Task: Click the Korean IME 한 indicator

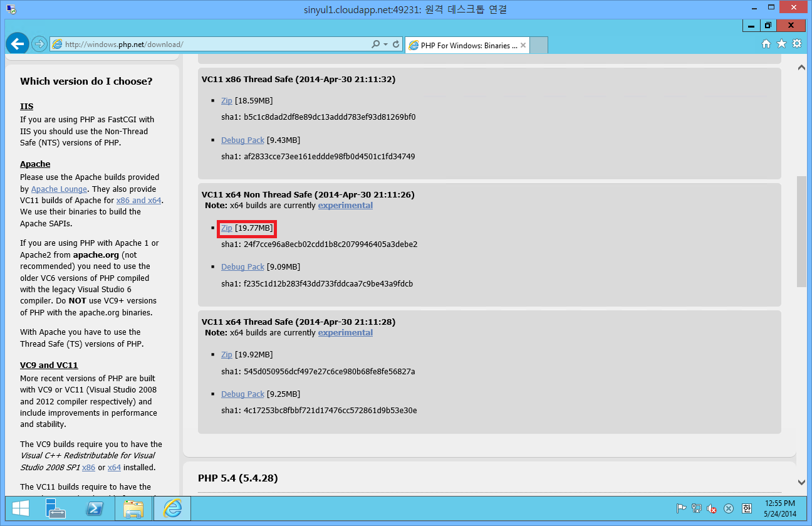Action: (746, 508)
